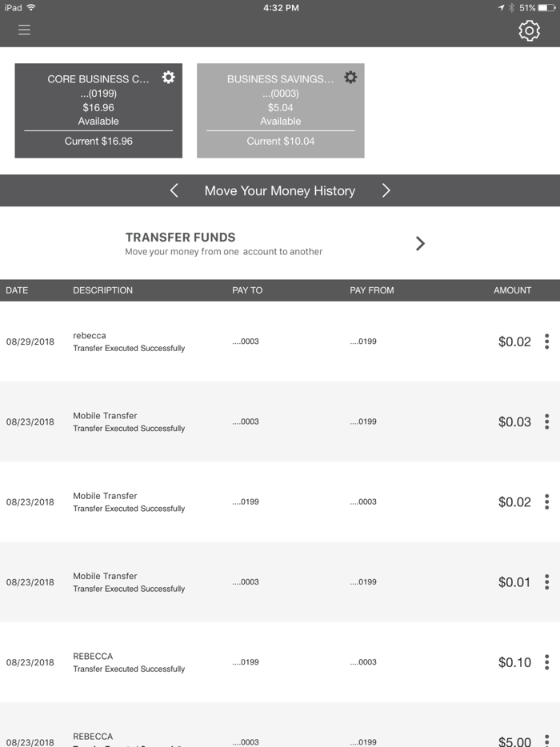The width and height of the screenshot is (560, 747).
Task: Open the Move Your Money History title
Action: 280,190
